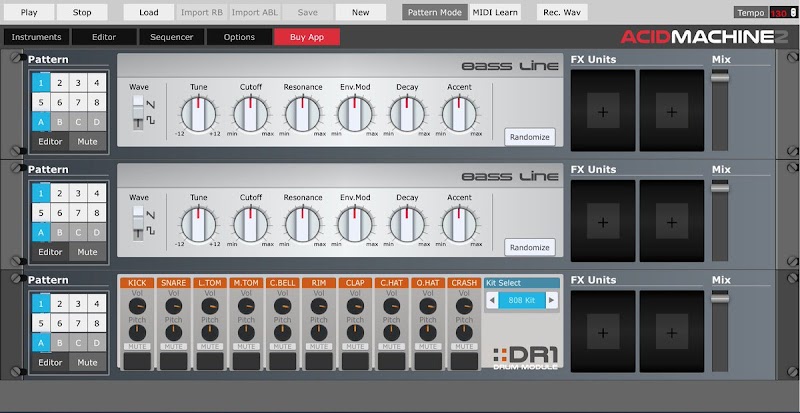Switch to the Editor tab
Screen dimensions: 800x413
(104, 37)
